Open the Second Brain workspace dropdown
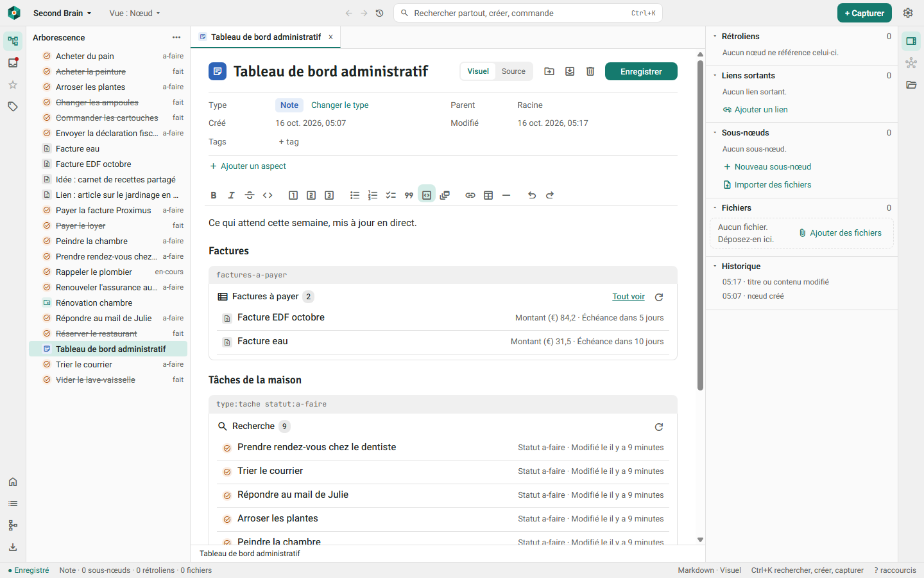This screenshot has height=578, width=924. [62, 13]
